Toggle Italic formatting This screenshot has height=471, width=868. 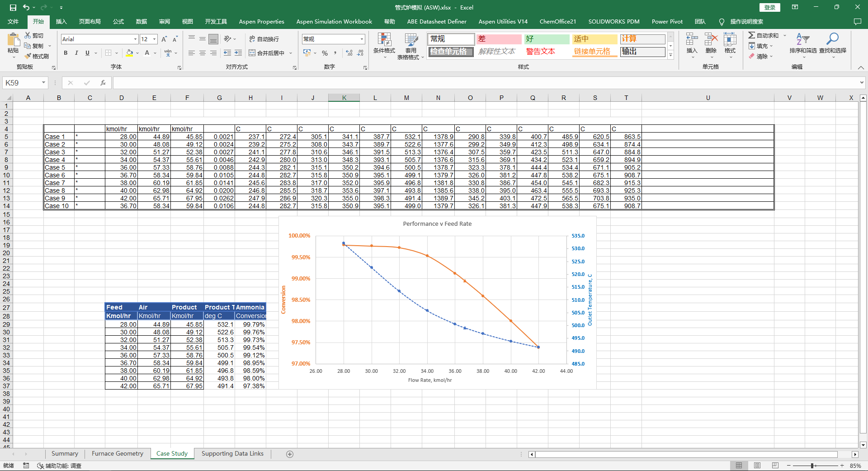pos(76,53)
